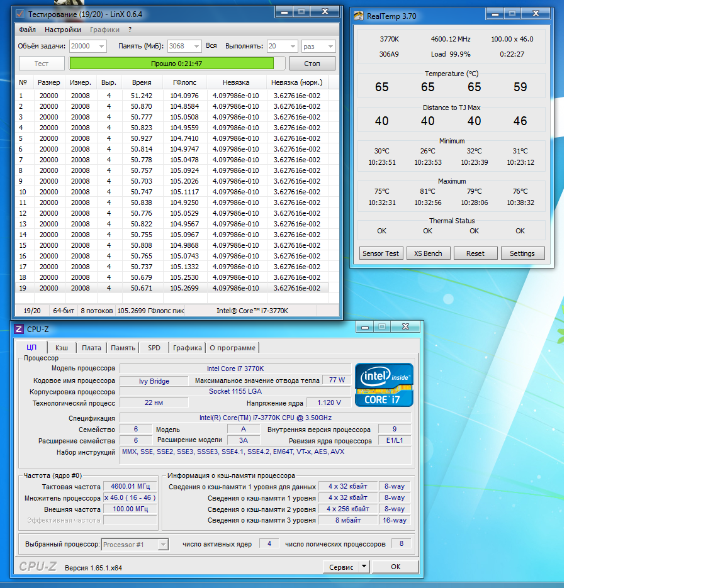Open the Файл menu in LinX

pos(27,30)
